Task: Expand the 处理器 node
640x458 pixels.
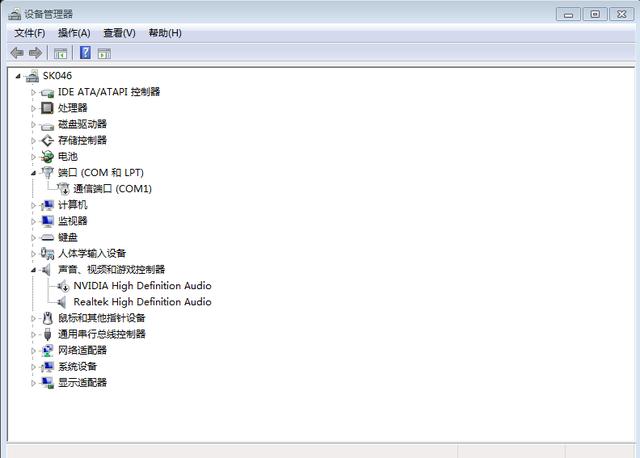Action: click(33, 108)
